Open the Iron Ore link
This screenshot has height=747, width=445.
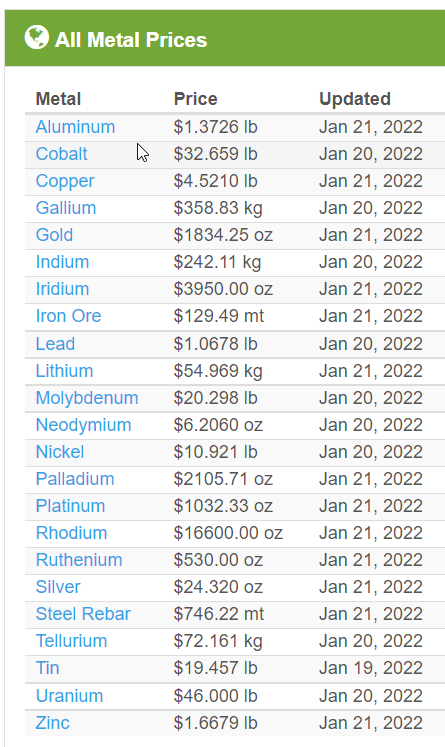pyautogui.click(x=69, y=316)
